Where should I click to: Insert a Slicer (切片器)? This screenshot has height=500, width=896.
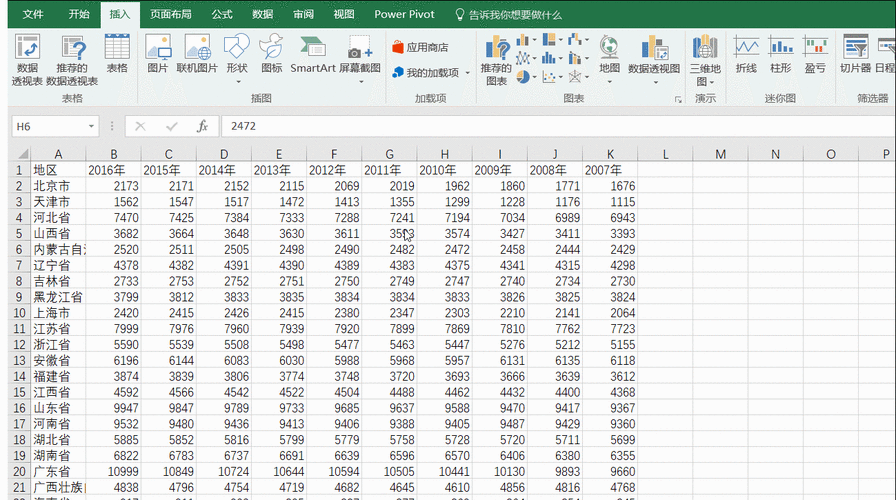tap(855, 54)
